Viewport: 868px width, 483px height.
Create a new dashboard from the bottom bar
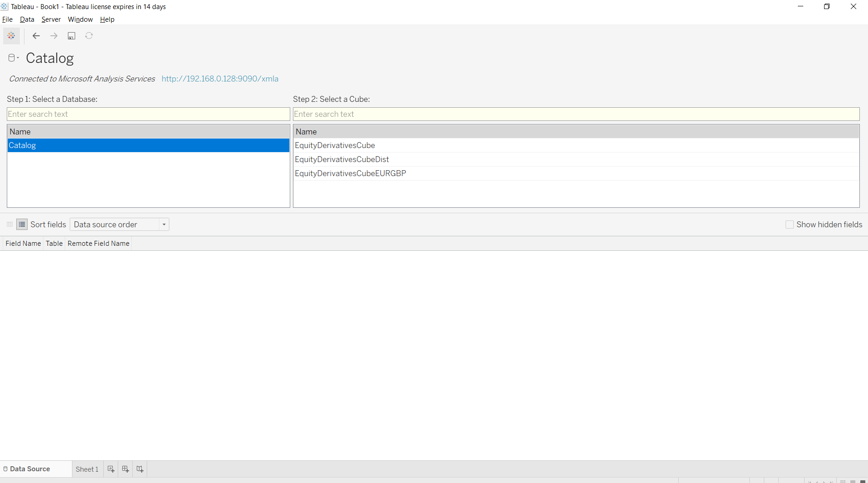(125, 469)
